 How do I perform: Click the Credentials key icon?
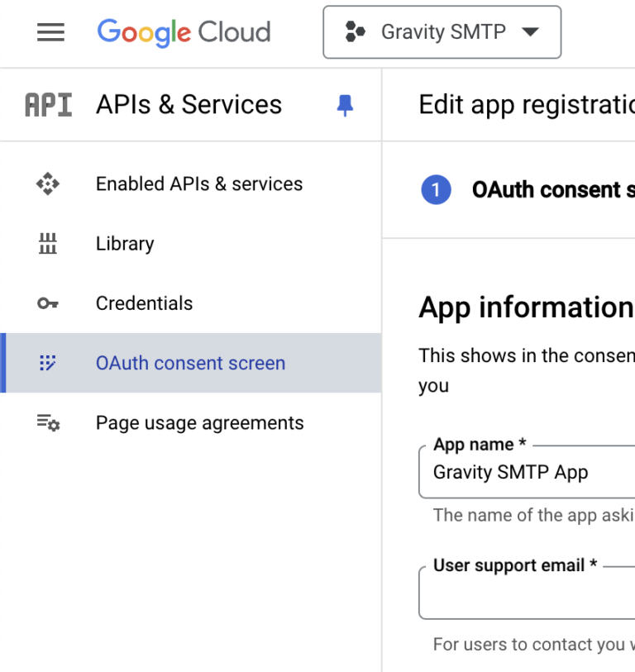[50, 303]
